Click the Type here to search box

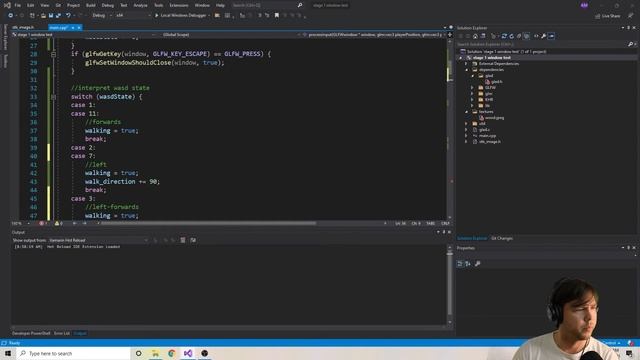coord(73,353)
